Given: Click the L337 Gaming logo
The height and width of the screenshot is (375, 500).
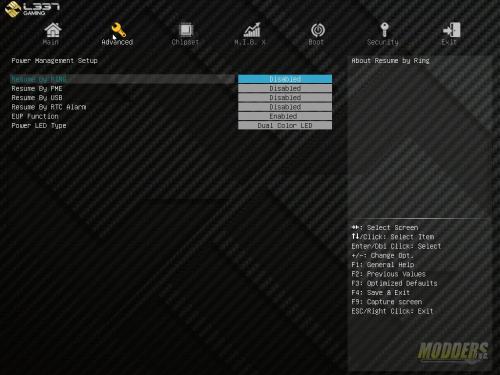Looking at the screenshot, I should point(32,9).
